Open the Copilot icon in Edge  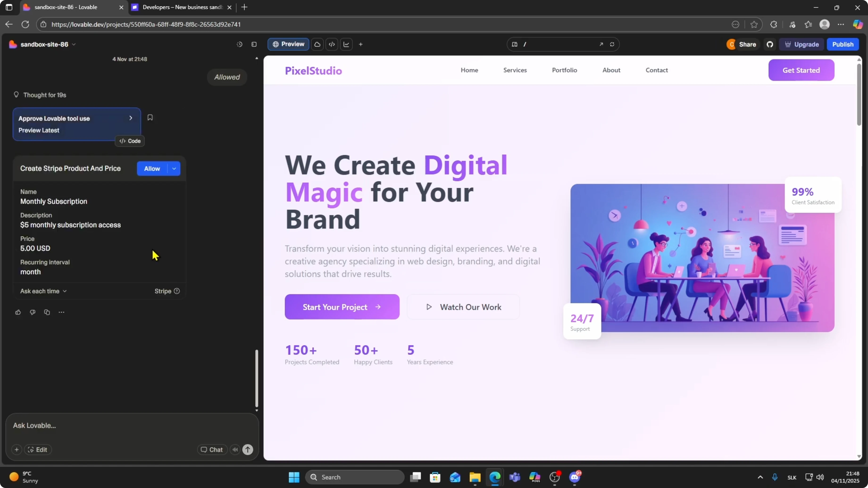858,24
